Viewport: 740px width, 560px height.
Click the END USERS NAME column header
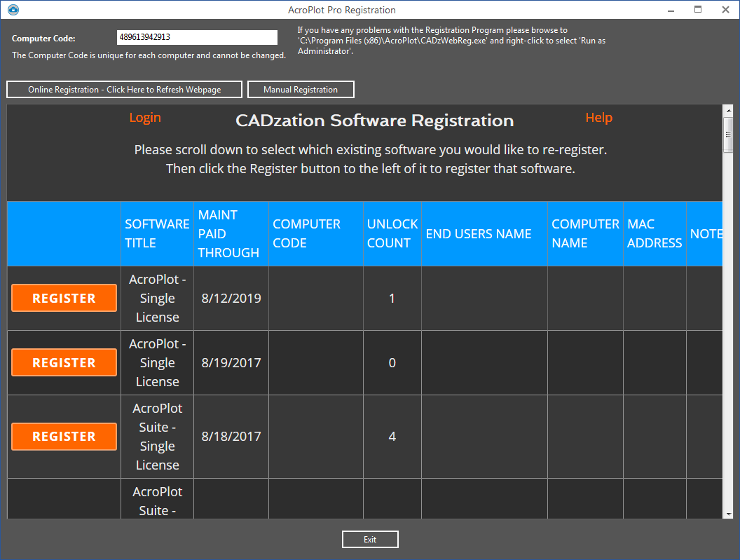point(485,233)
